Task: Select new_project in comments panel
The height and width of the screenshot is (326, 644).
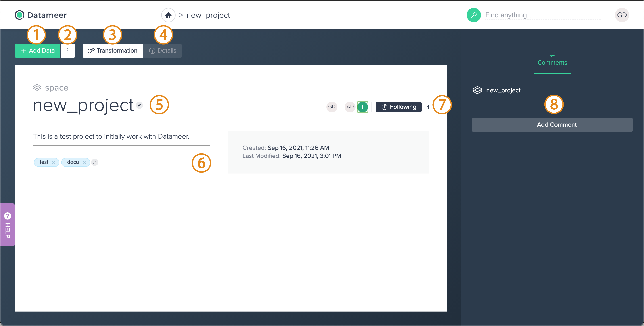Action: [496, 90]
